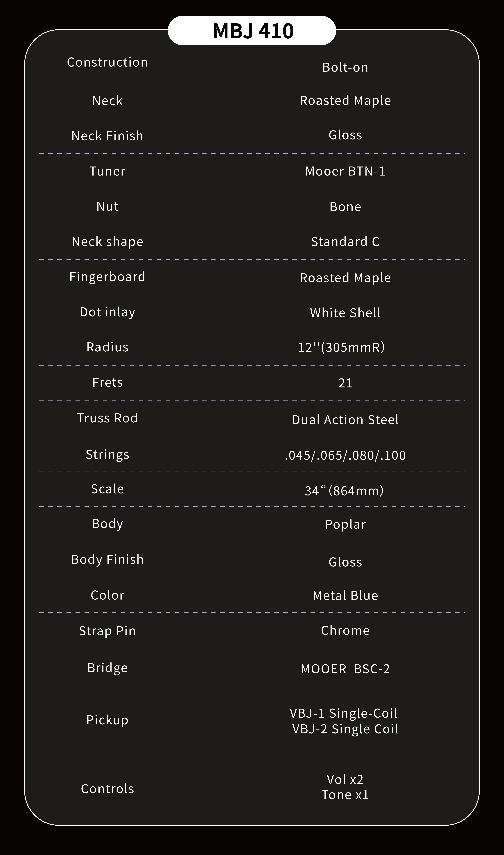Screen dimensions: 504x855
Task: Select the Construction label
Action: click(107, 62)
